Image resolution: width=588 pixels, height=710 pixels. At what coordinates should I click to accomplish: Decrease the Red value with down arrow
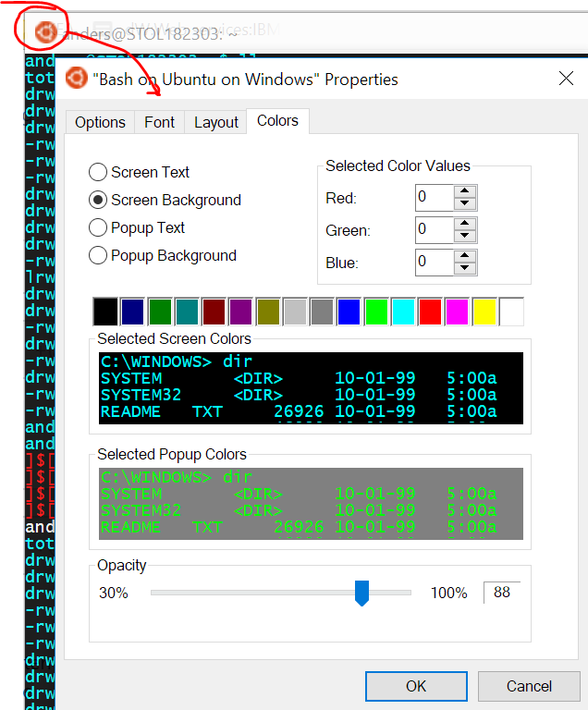464,203
